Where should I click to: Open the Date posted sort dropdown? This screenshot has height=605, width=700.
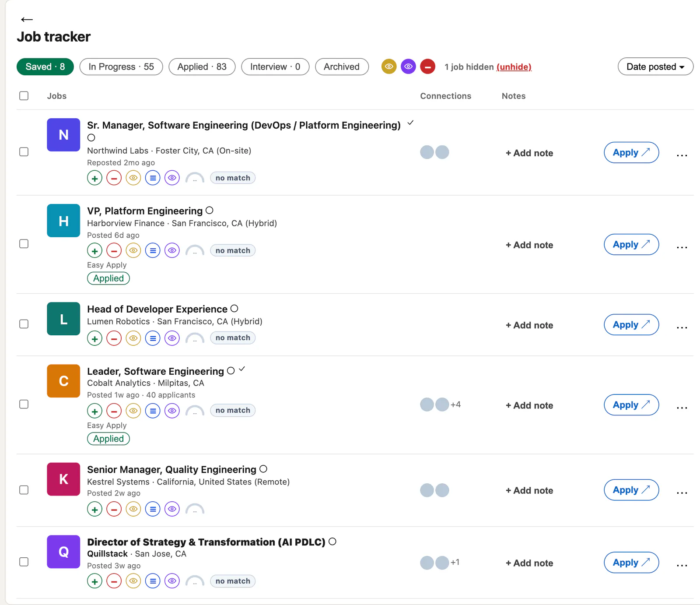655,67
